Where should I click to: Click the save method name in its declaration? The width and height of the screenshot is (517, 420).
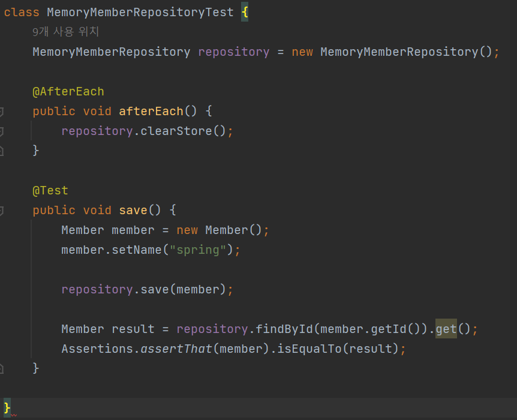[133, 210]
